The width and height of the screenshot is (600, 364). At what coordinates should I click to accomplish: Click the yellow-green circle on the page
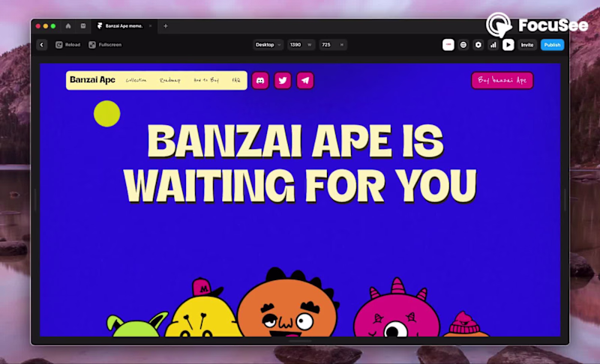point(106,113)
